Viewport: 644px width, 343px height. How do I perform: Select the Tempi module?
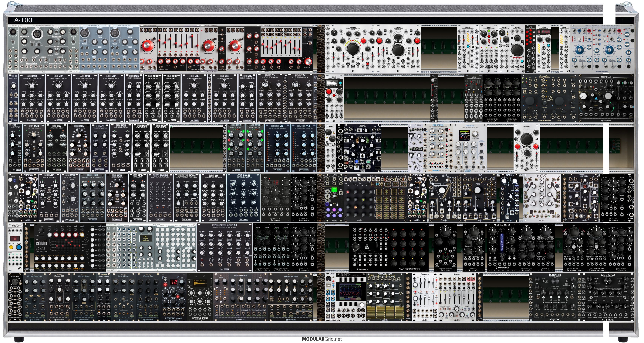point(334,198)
